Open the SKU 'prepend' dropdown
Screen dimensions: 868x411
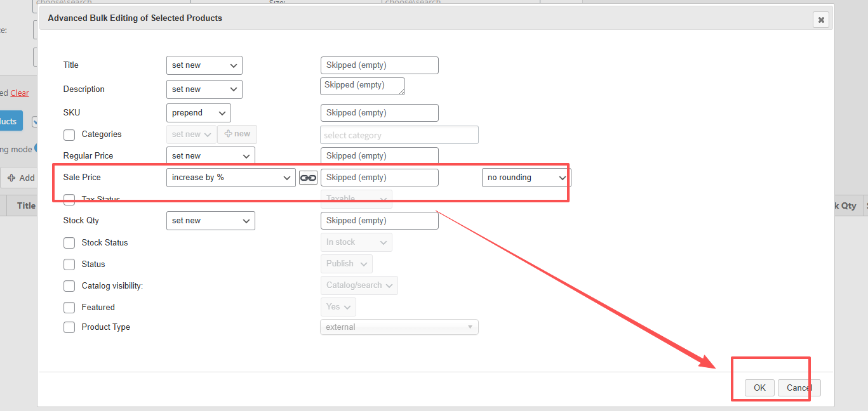198,112
